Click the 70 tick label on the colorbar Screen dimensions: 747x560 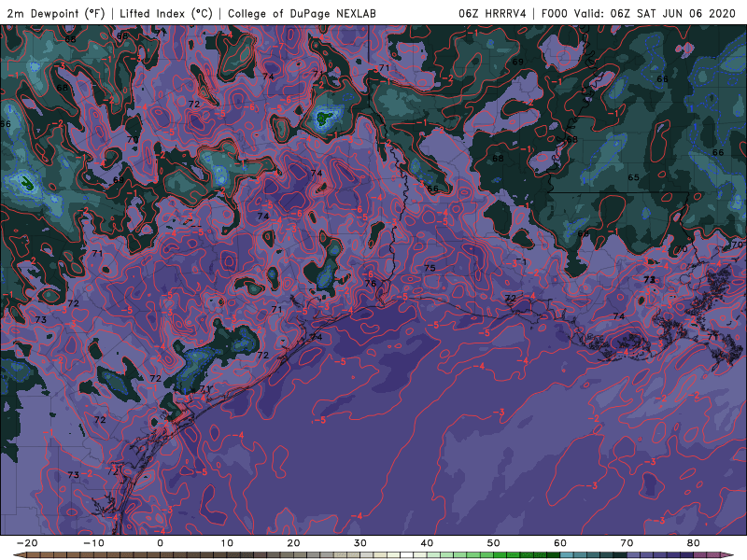pyautogui.click(x=627, y=543)
